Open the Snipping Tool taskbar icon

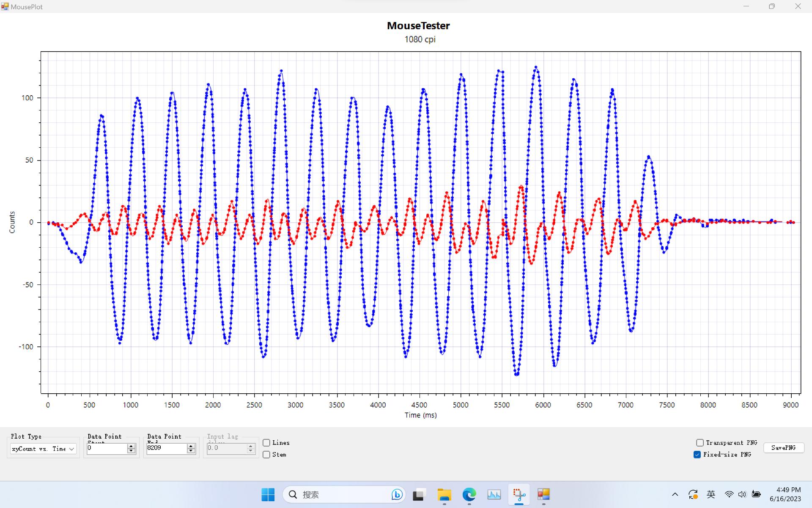519,494
